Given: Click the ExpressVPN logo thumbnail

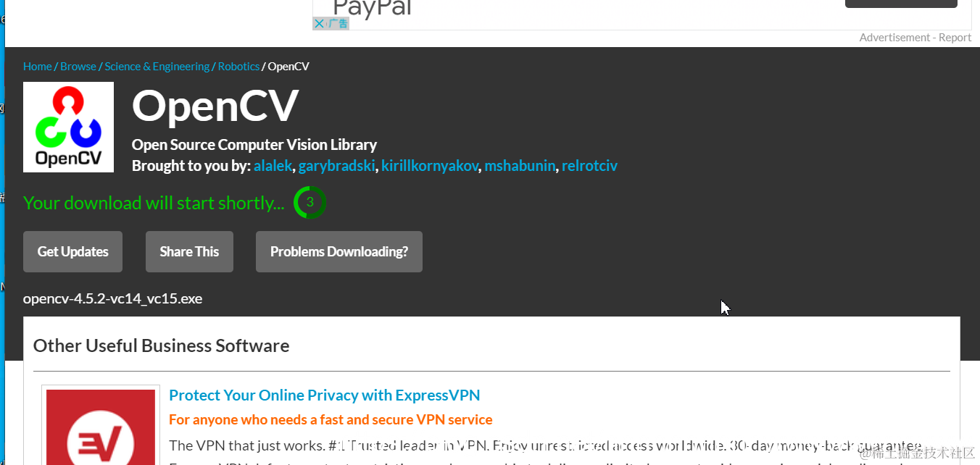Looking at the screenshot, I should coord(101,427).
